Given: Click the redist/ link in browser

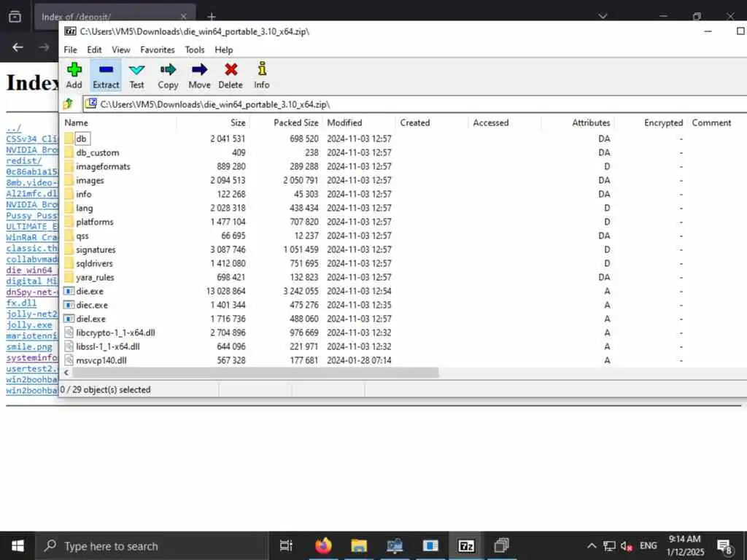Looking at the screenshot, I should coord(24,160).
